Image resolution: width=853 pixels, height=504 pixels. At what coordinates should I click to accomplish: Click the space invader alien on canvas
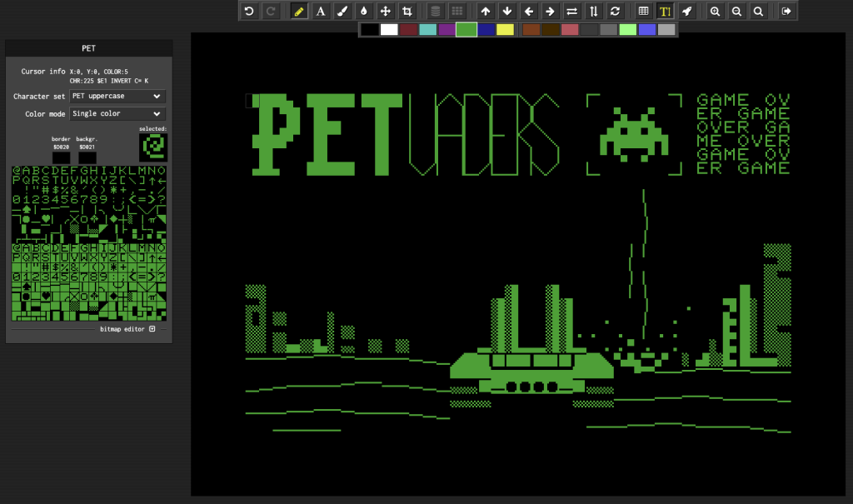click(634, 134)
